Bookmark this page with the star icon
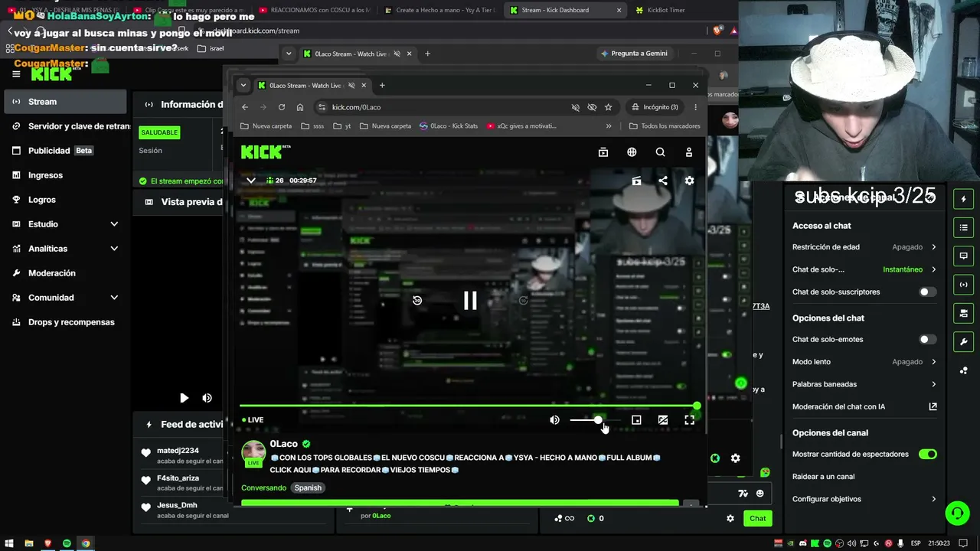Screen dimensions: 980x551 tap(609, 107)
